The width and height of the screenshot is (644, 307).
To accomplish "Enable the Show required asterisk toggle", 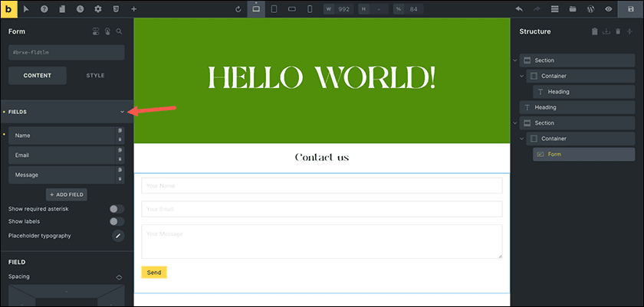I will pyautogui.click(x=117, y=209).
